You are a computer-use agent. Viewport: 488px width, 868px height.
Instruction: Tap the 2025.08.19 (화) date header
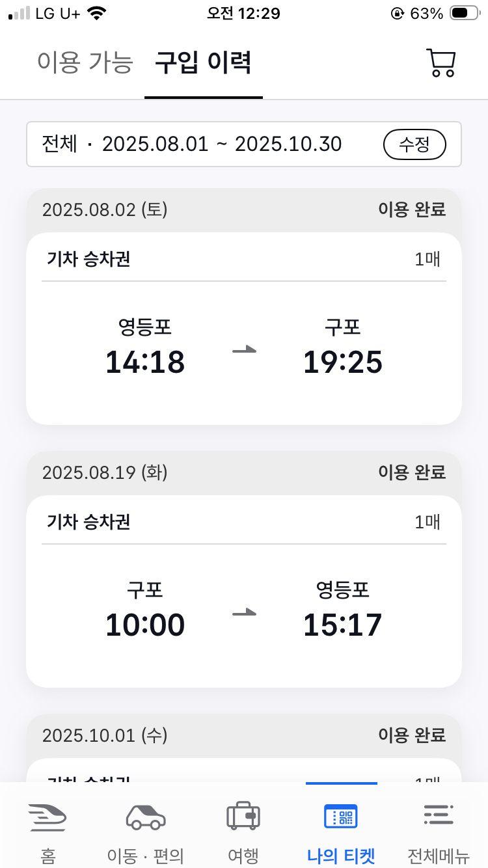105,472
